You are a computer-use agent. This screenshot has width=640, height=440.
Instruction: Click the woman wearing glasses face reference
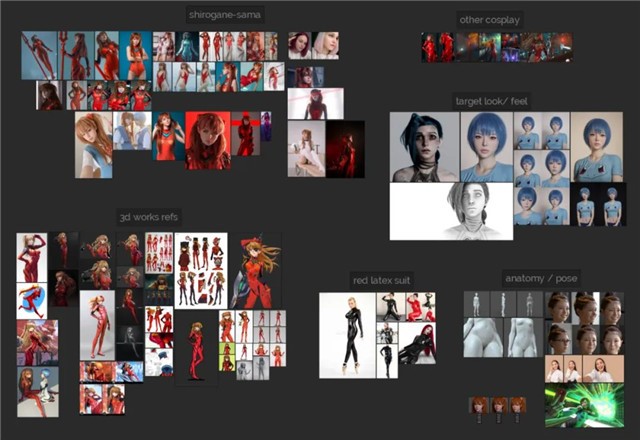pos(558,340)
